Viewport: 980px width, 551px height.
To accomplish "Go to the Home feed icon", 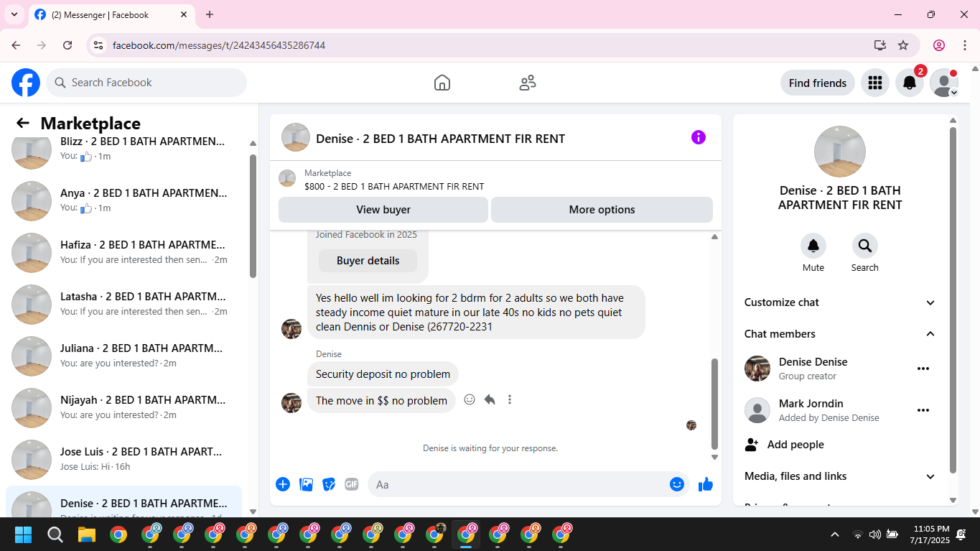I will tap(442, 83).
